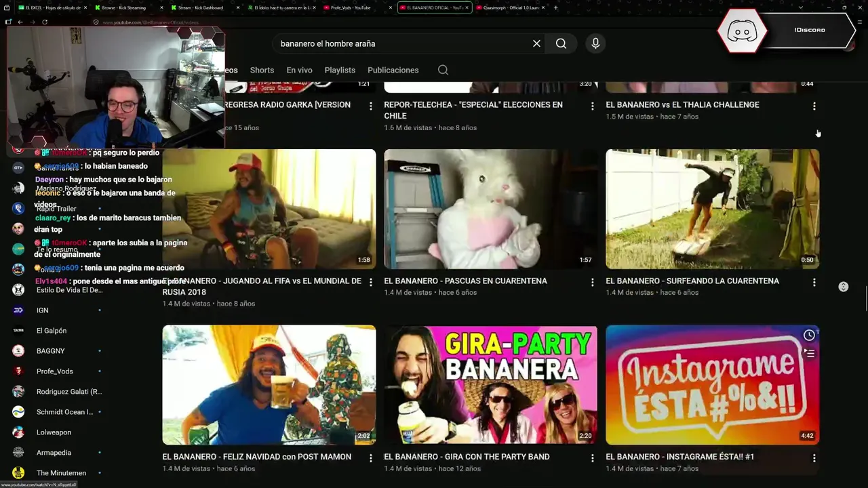Add Instagrame video to the queue
Image resolution: width=868 pixels, height=488 pixels.
[809, 352]
